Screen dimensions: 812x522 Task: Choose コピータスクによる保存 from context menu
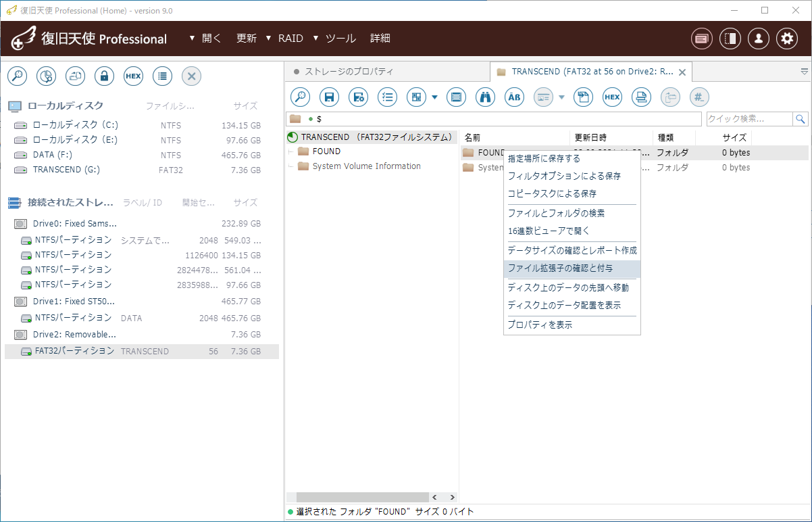[x=572, y=193]
